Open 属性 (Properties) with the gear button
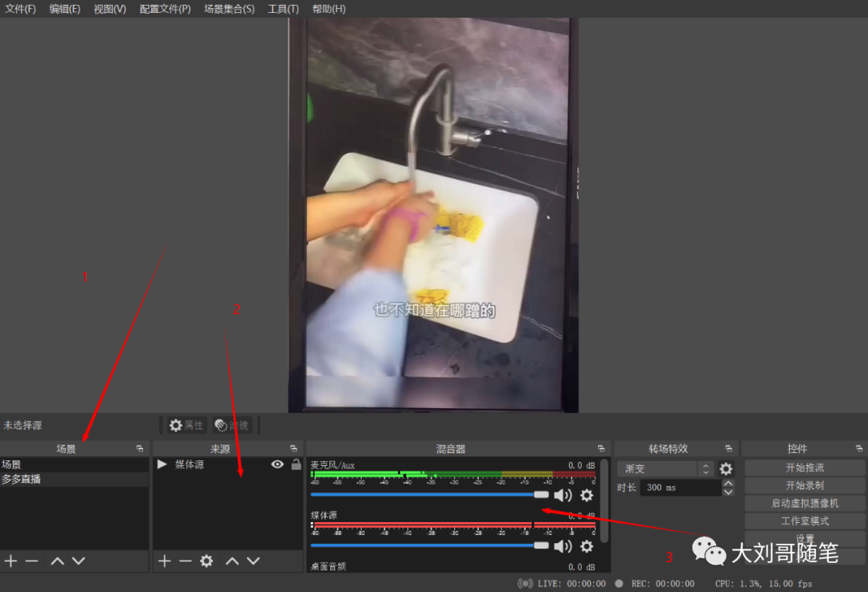Viewport: 868px width, 592px height. coord(185,425)
